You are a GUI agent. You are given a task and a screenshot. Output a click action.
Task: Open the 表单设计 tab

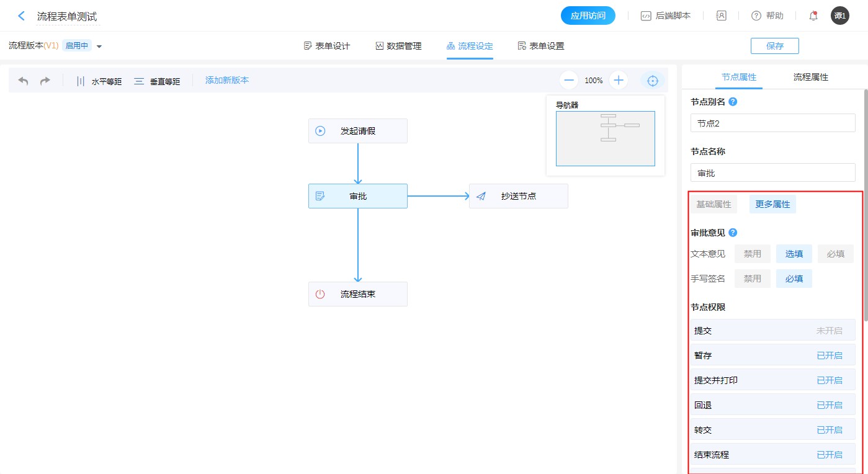[327, 46]
